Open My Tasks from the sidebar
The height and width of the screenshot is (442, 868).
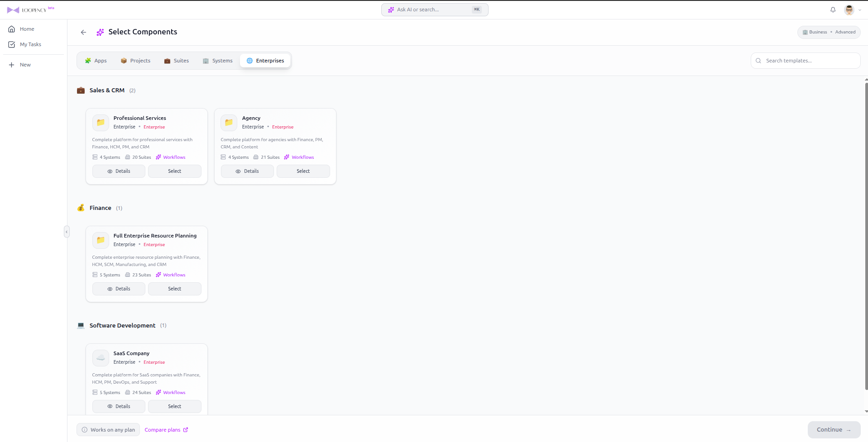pyautogui.click(x=31, y=44)
